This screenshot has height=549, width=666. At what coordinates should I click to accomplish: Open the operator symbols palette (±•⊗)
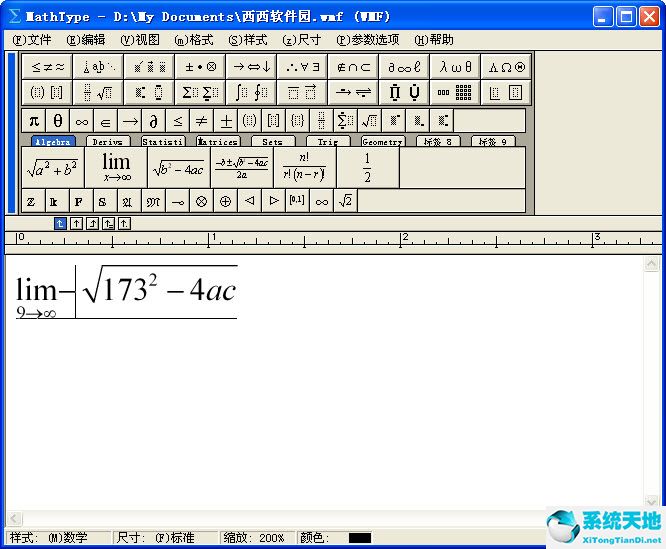click(200, 67)
